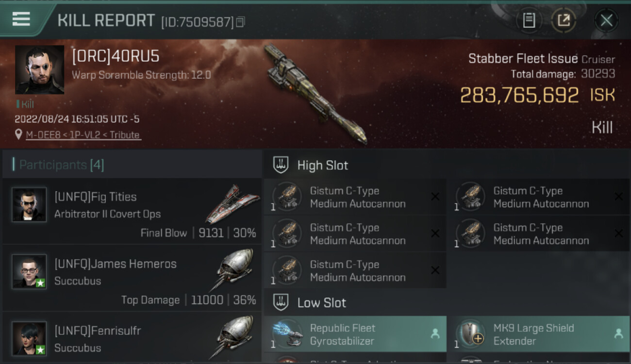This screenshot has height=364, width=631.
Task: Select the MK9 Large Shield Extender module
Action: (x=538, y=334)
